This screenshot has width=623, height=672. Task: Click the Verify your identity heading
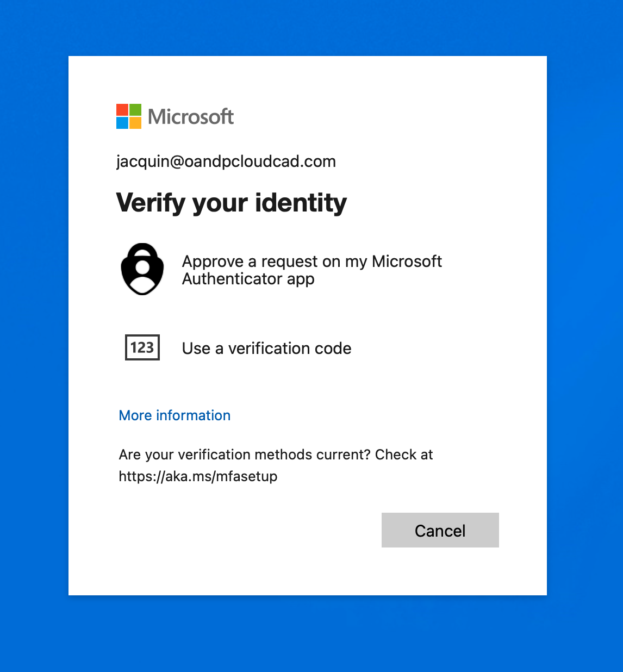pyautogui.click(x=232, y=203)
